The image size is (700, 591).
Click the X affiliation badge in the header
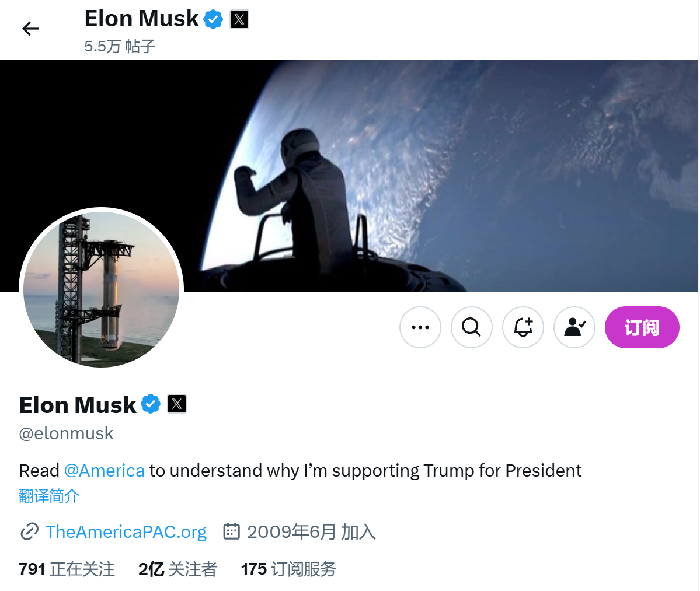239,19
